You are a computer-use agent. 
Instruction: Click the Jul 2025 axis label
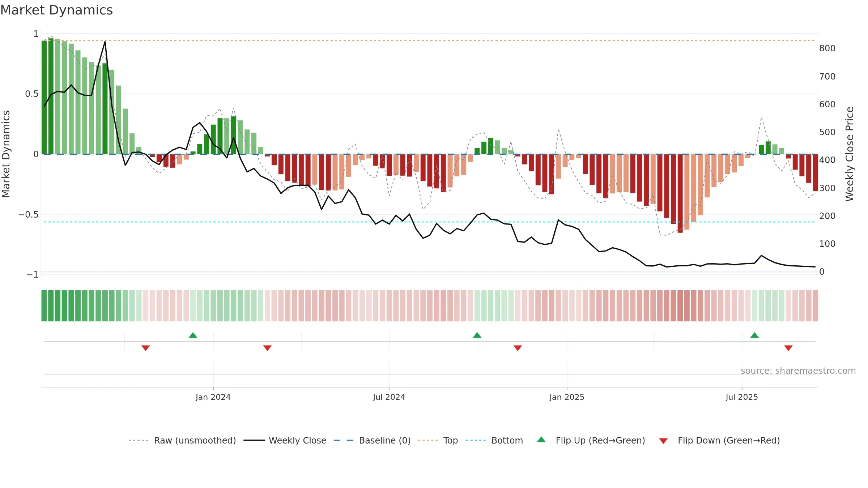pos(742,397)
